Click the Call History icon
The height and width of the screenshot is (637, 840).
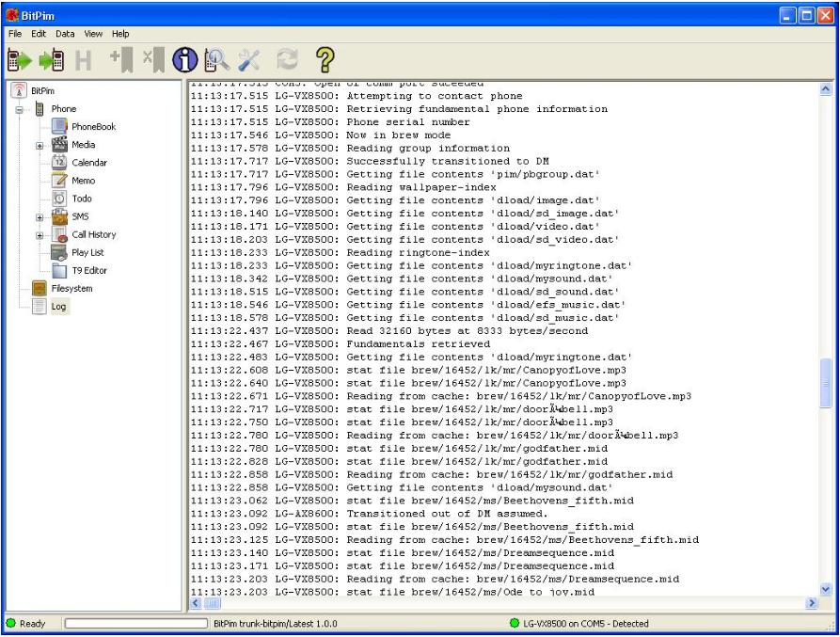click(59, 234)
